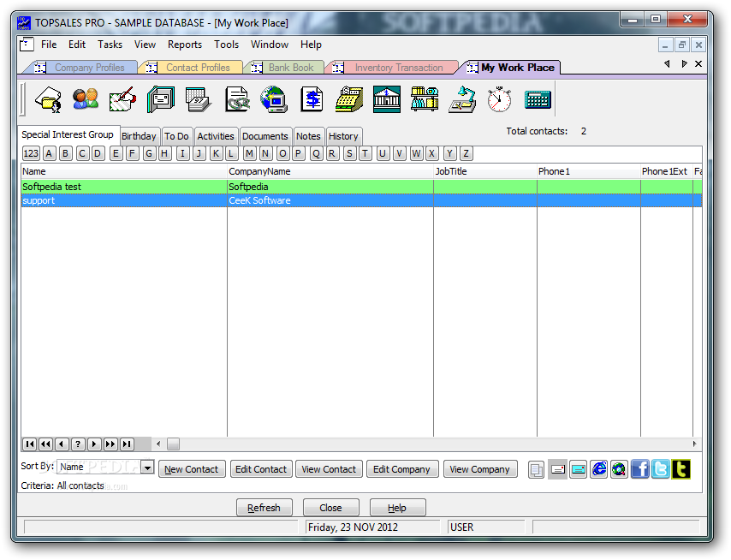The image size is (731, 560).
Task: Click the horizontal scrollbar thumb
Action: pyautogui.click(x=174, y=444)
